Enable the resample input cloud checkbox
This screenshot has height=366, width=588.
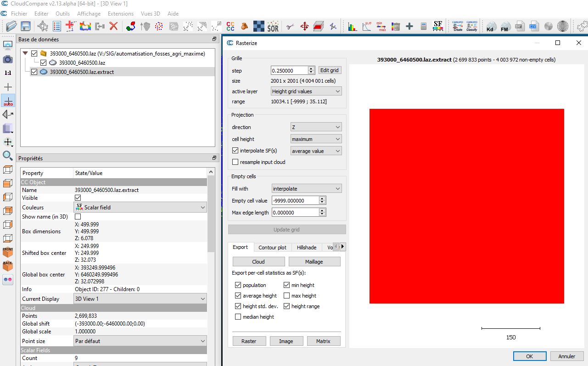[x=235, y=162]
